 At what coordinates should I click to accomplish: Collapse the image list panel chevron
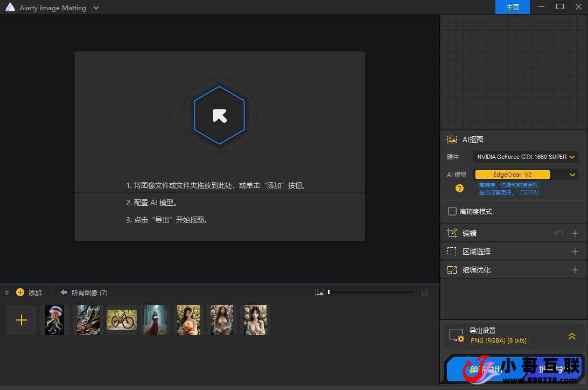click(7, 292)
